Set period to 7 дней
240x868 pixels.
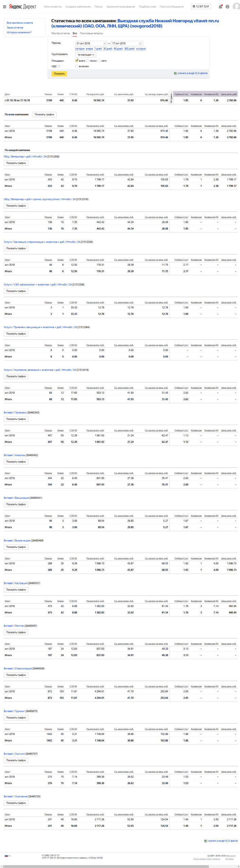(x=98, y=49)
